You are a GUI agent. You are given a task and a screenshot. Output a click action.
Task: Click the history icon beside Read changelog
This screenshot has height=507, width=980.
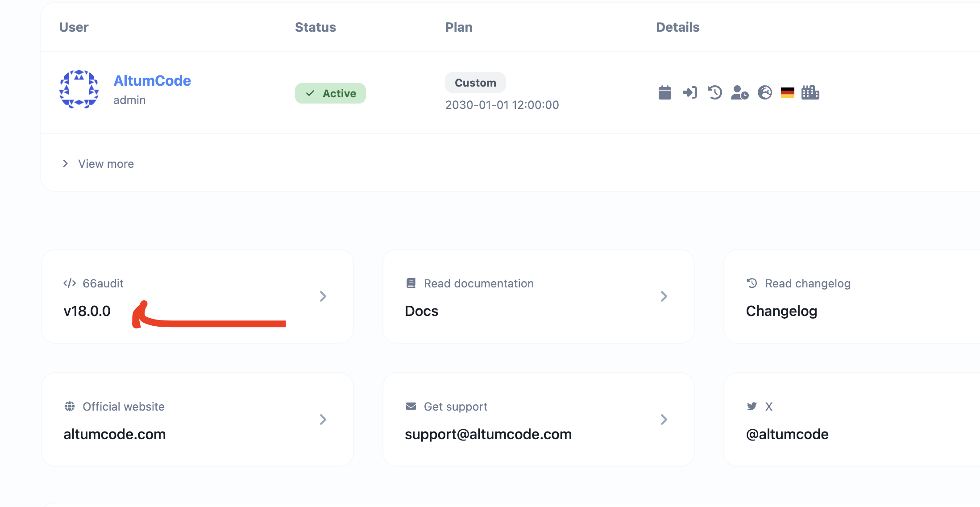752,283
